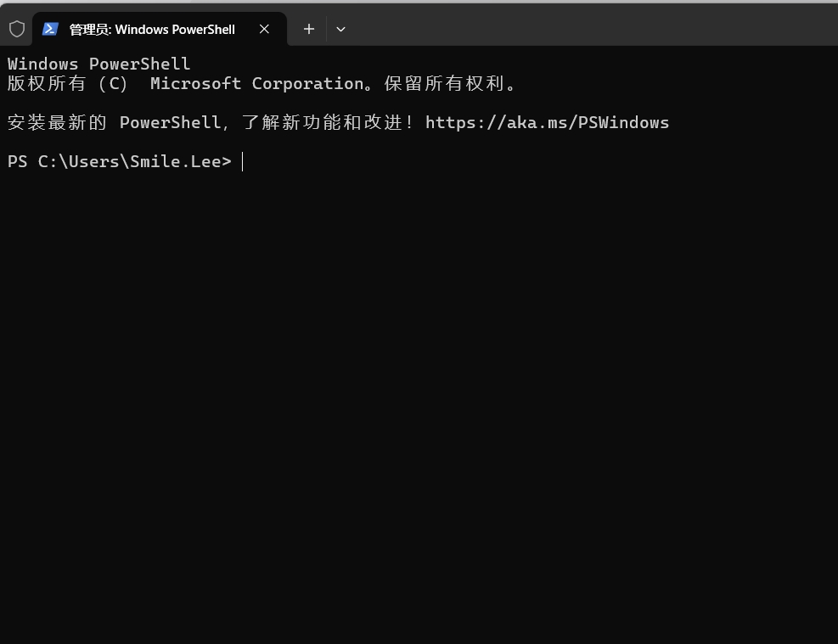The height and width of the screenshot is (644, 838).
Task: Click the PowerShell icon on the tab
Action: [x=50, y=29]
